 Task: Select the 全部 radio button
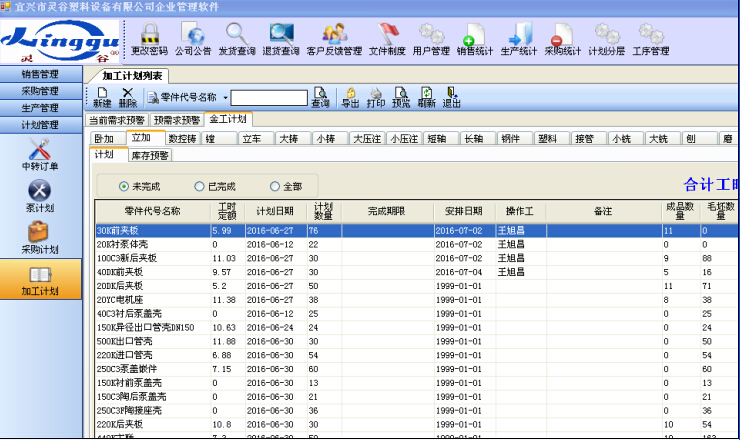[275, 186]
